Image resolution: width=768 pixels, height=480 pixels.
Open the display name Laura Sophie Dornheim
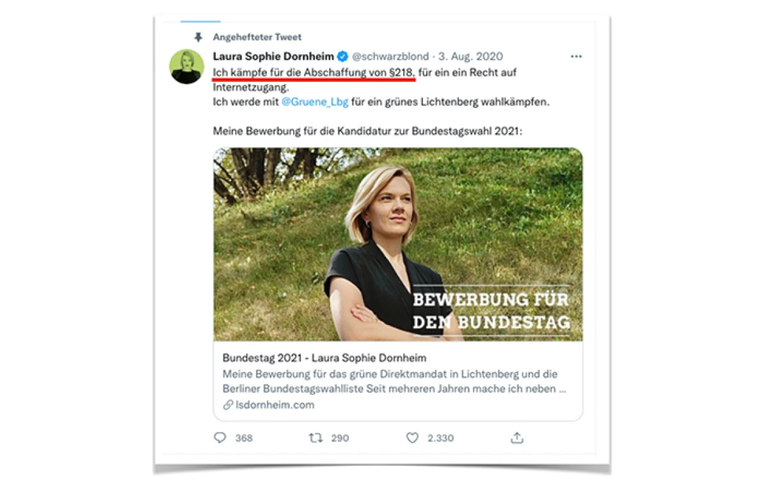click(x=273, y=57)
